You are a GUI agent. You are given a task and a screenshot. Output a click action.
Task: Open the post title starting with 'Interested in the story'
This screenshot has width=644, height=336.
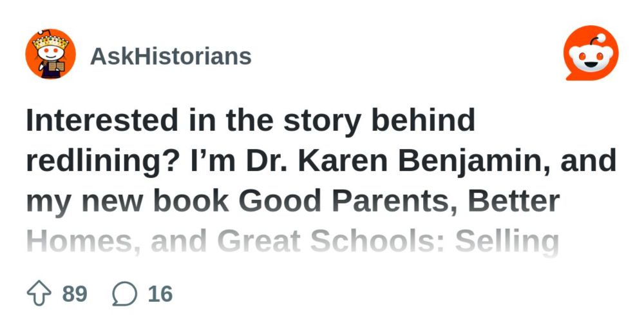[x=250, y=121]
